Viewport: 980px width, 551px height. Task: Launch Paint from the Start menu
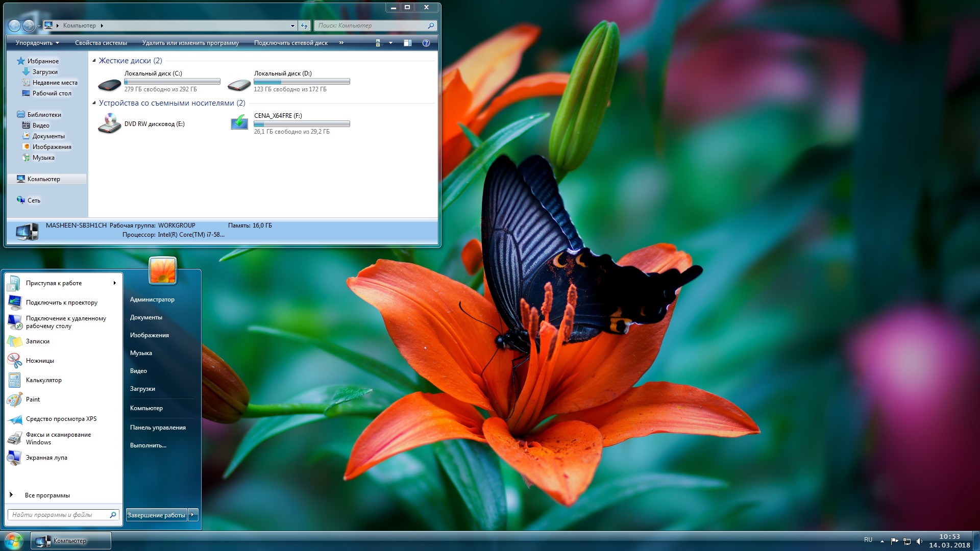[33, 399]
